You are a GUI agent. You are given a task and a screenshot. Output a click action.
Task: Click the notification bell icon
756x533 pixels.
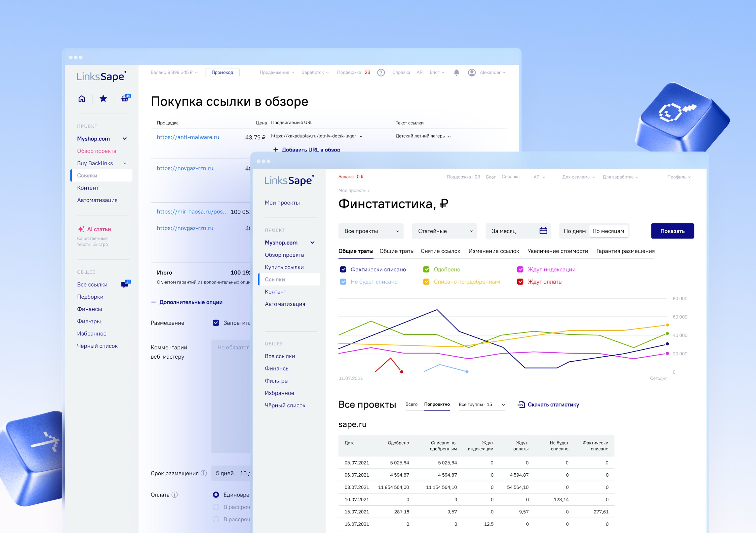point(456,72)
